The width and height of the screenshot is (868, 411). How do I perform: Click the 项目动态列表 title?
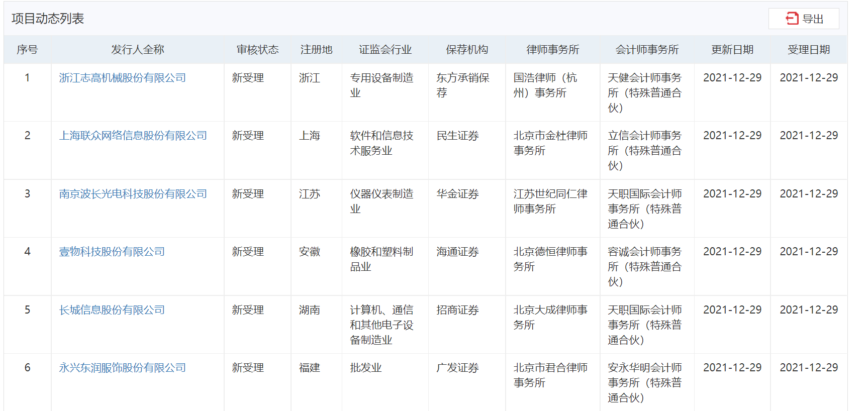[x=48, y=19]
